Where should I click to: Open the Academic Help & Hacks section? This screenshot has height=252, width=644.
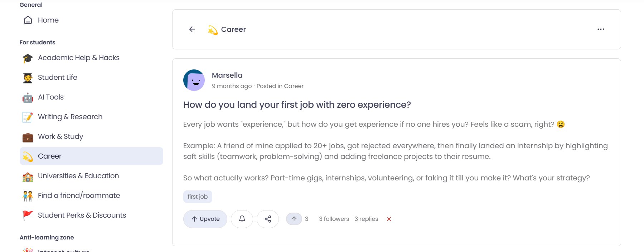click(x=78, y=58)
